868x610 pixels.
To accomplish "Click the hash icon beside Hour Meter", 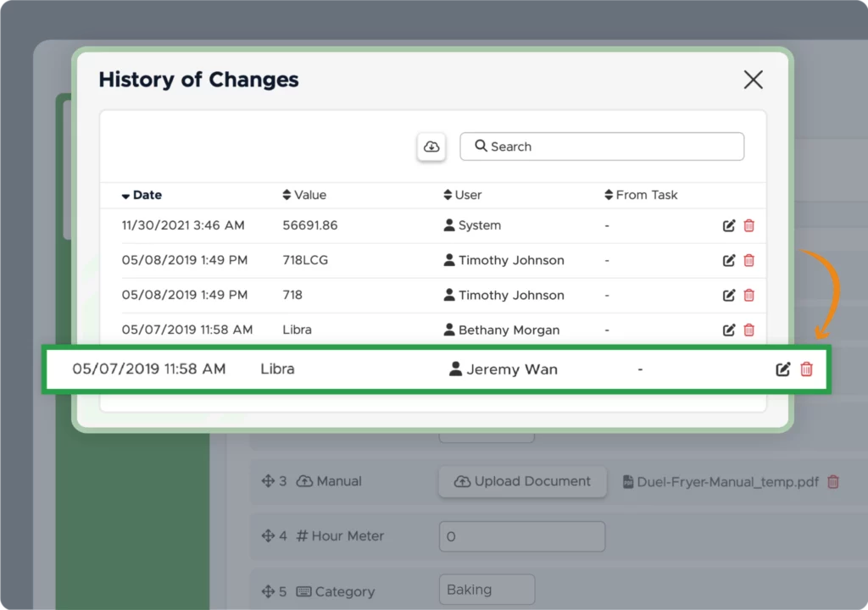I will pyautogui.click(x=302, y=535).
